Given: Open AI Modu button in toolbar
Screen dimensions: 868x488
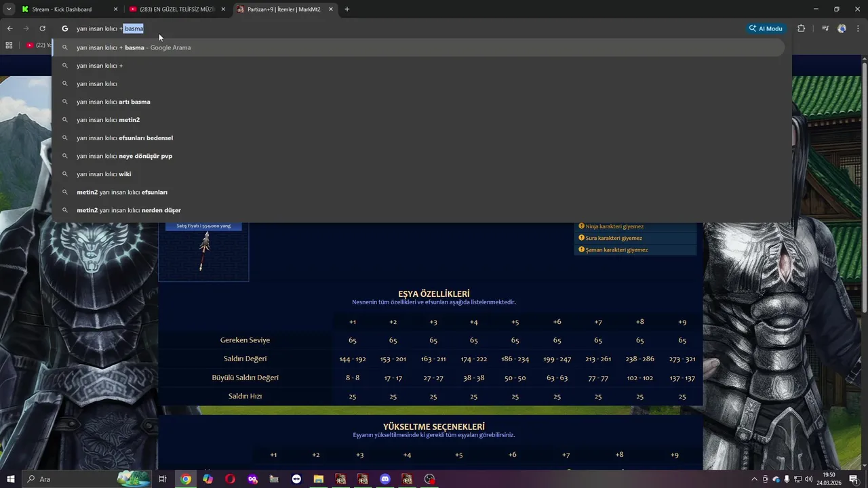Looking at the screenshot, I should (x=766, y=28).
